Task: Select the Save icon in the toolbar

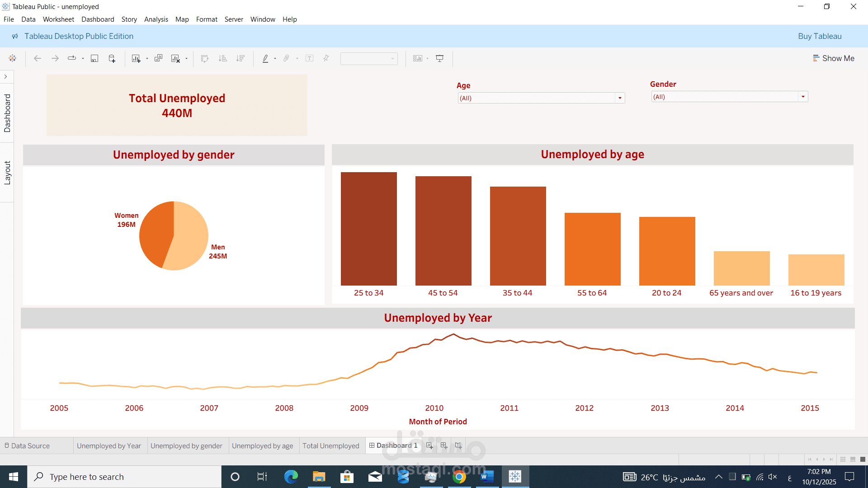Action: [94, 58]
